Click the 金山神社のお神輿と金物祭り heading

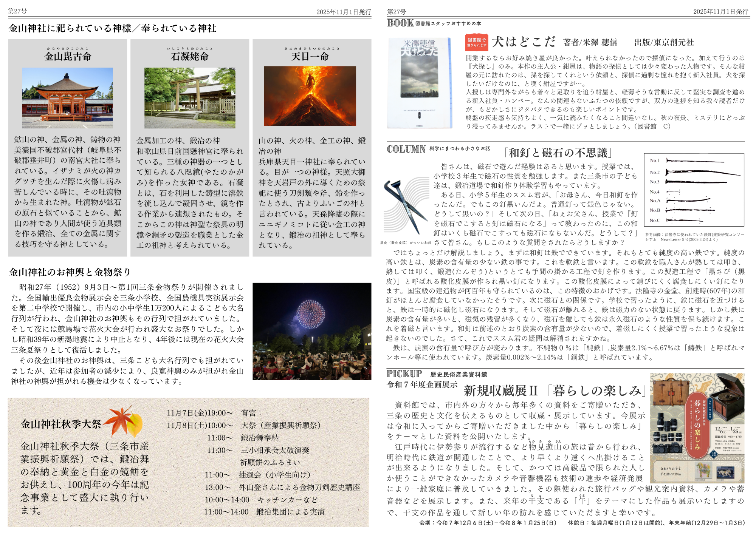[x=70, y=272]
